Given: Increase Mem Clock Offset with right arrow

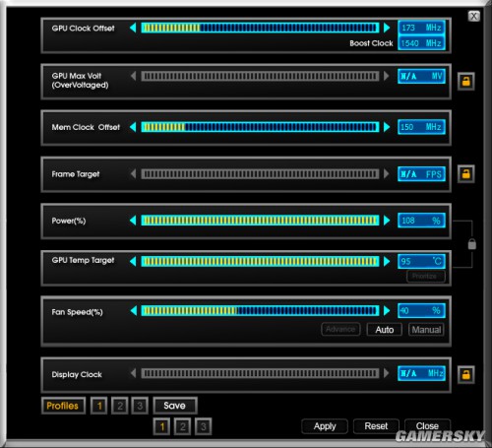Looking at the screenshot, I should [x=387, y=127].
